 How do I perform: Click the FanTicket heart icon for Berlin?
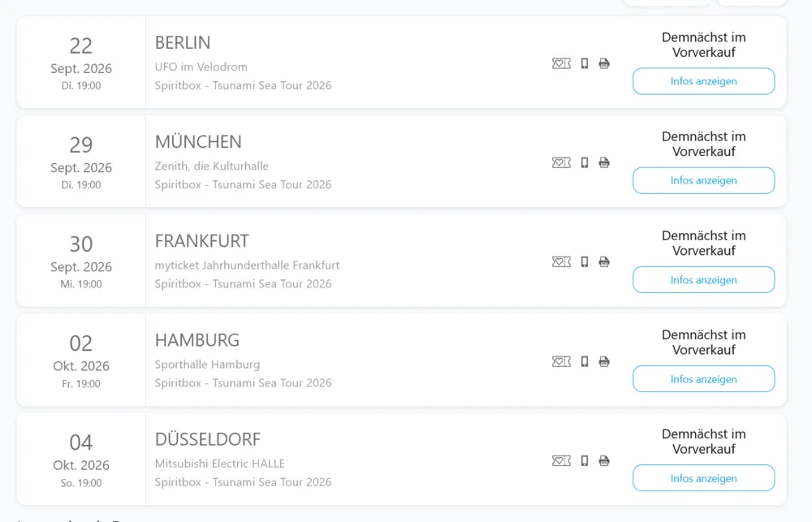[561, 63]
